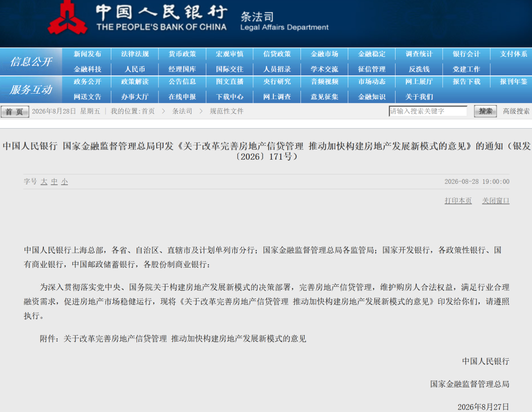Open 金融稳定 navigation entry

click(x=372, y=54)
